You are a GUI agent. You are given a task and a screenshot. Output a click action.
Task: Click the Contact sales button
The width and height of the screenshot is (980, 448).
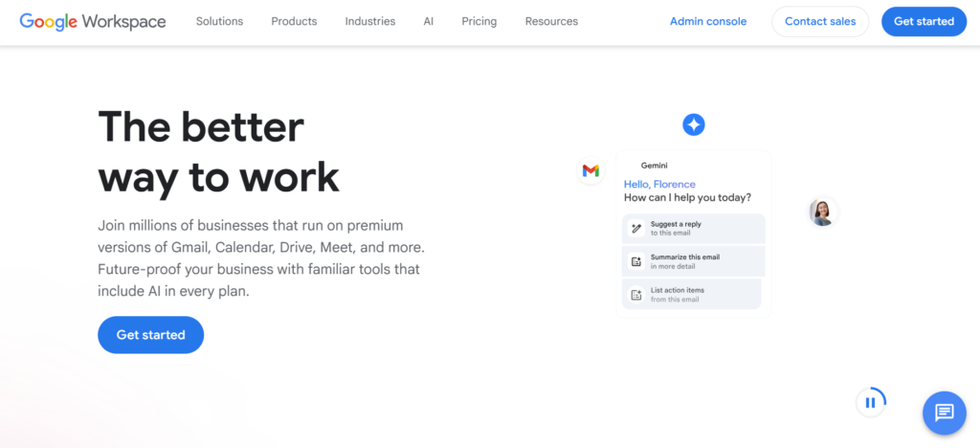820,21
